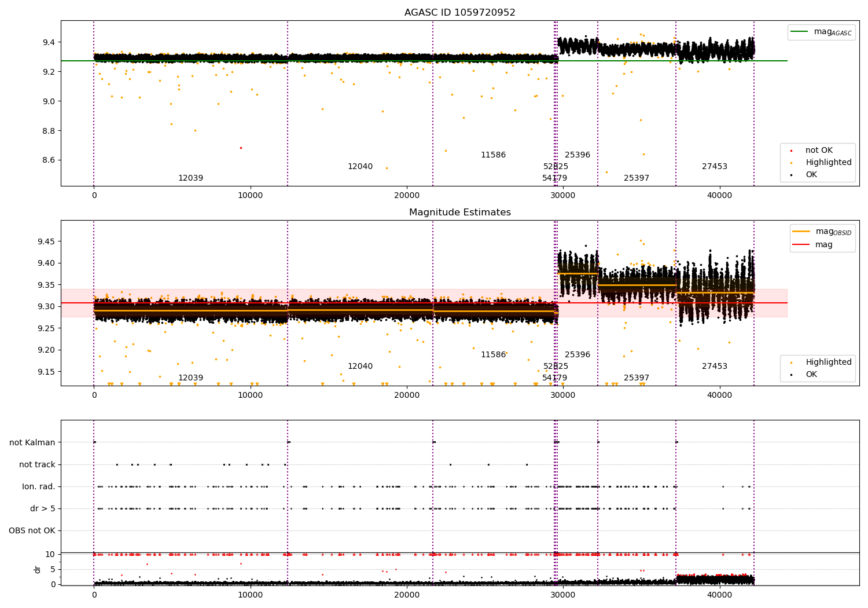Click the lone red not-OK point in AGASC ID plot
This screenshot has width=868, height=608.
pyautogui.click(x=241, y=148)
